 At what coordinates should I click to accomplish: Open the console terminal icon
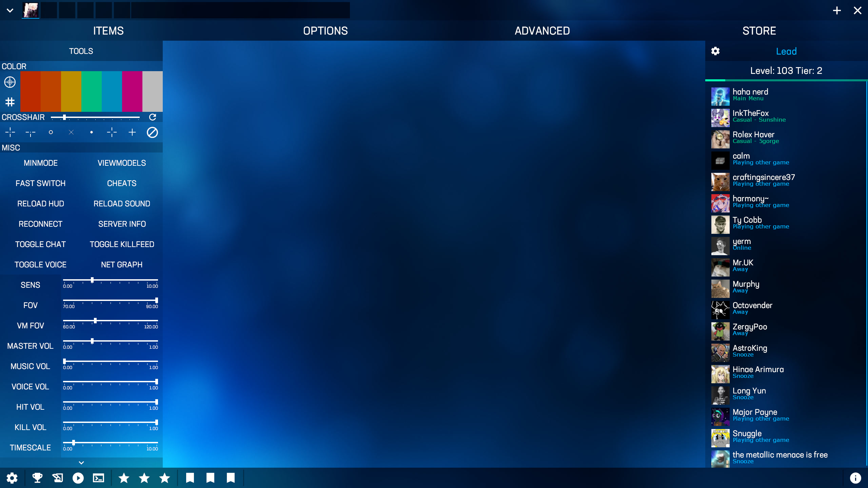(x=98, y=478)
